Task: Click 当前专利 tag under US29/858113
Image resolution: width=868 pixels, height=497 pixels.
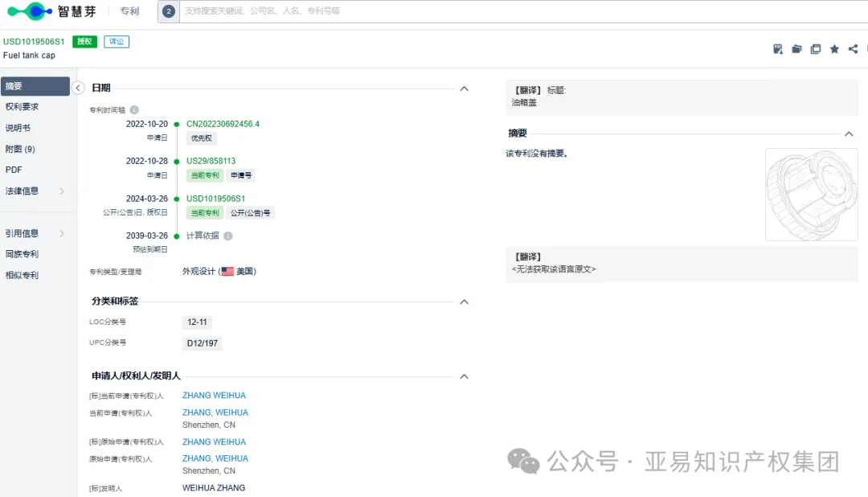Action: click(x=205, y=175)
